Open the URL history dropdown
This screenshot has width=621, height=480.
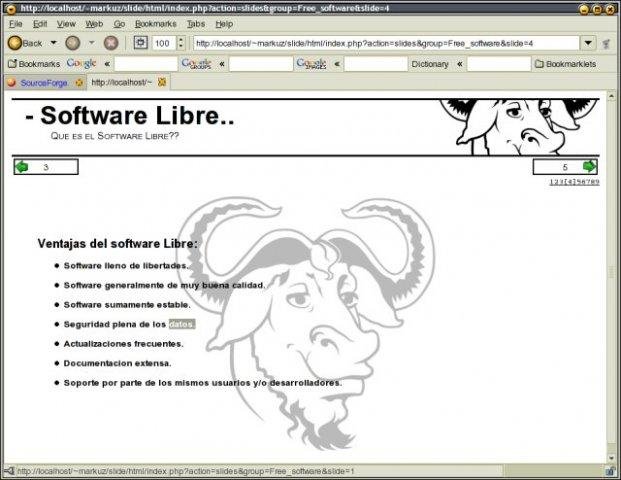click(x=588, y=43)
